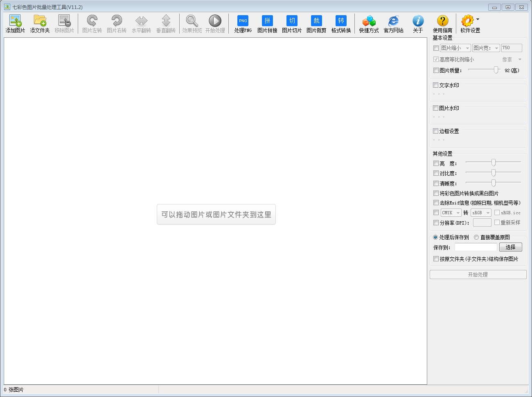The image size is (532, 397).
Task: Enable the 文字水印 (Text Watermark) checkbox
Action: pos(436,85)
